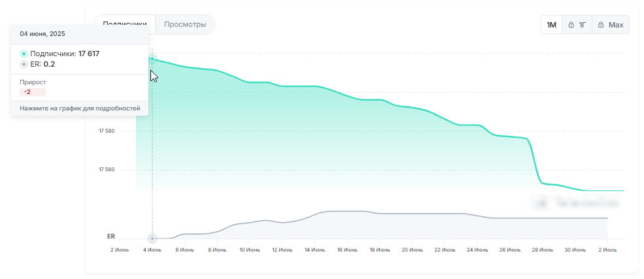
Task: Choose the locked Max period button
Action: click(610, 25)
